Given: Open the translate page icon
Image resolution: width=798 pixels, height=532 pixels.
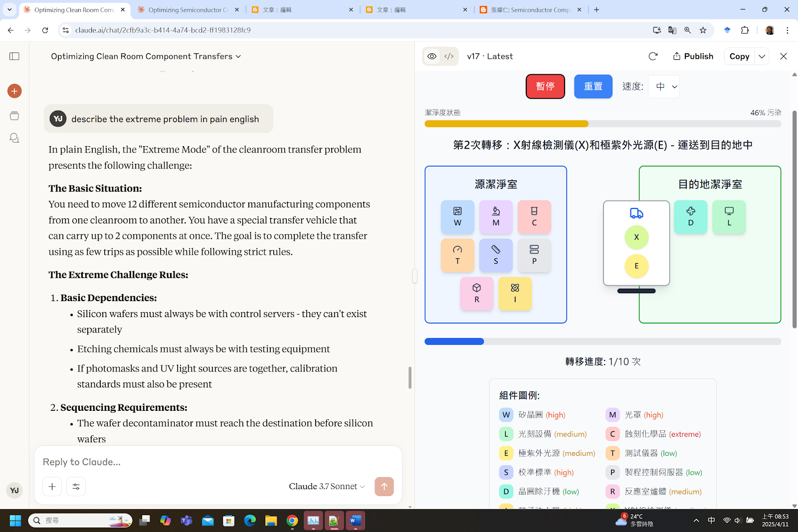Looking at the screenshot, I should coord(672,30).
